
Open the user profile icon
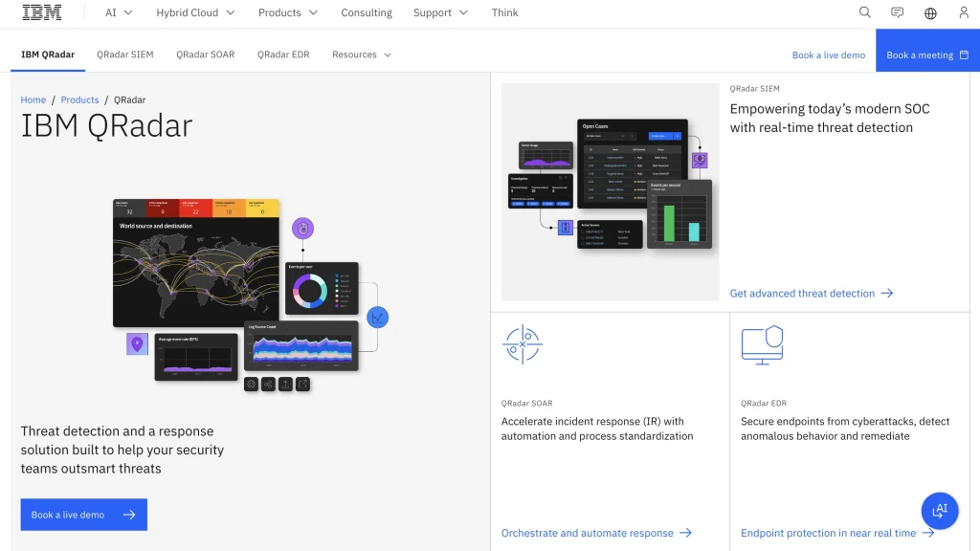coord(964,12)
